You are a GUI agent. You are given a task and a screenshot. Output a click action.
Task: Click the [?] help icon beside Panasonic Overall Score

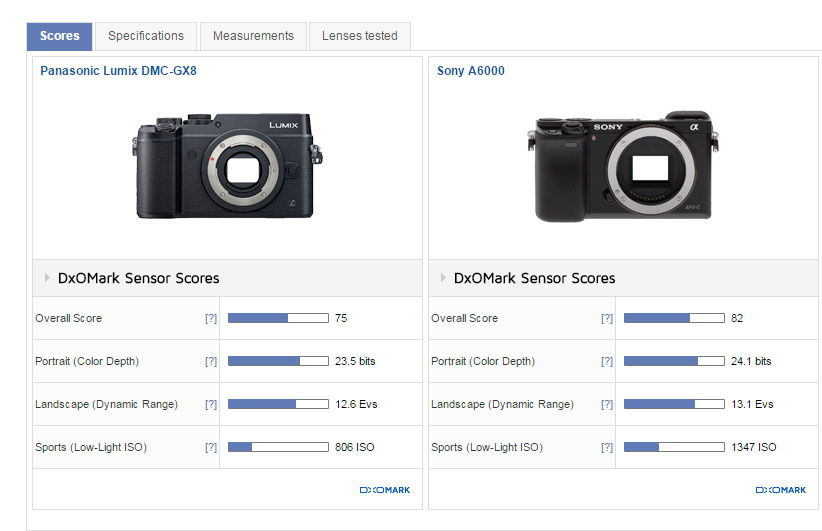point(211,318)
